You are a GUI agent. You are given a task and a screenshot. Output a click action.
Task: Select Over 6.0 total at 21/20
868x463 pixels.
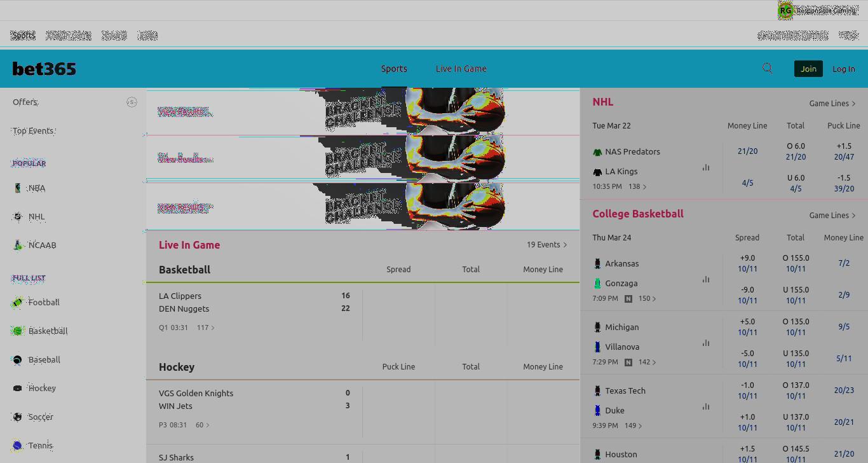(x=796, y=151)
